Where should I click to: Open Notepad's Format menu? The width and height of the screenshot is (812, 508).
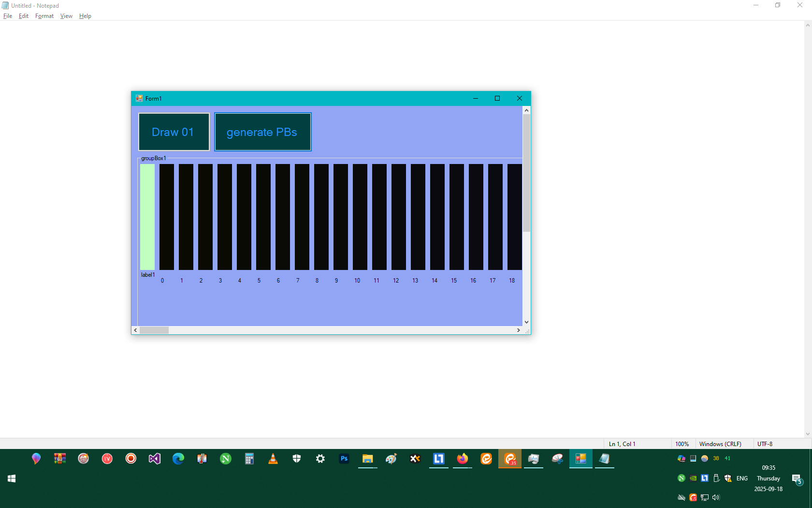(44, 15)
